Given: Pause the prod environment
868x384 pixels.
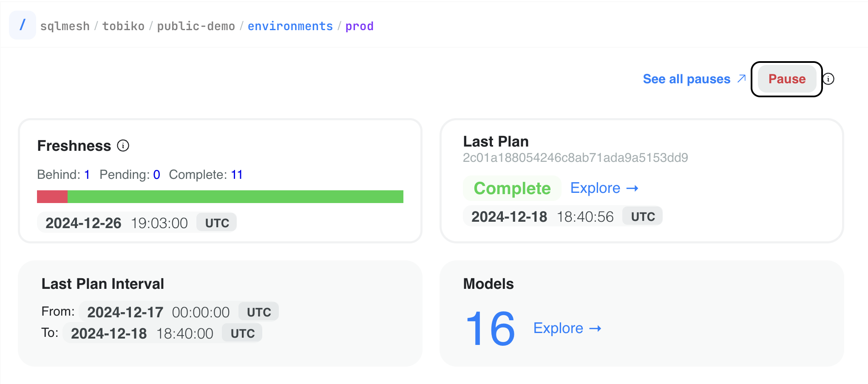Looking at the screenshot, I should pyautogui.click(x=787, y=79).
